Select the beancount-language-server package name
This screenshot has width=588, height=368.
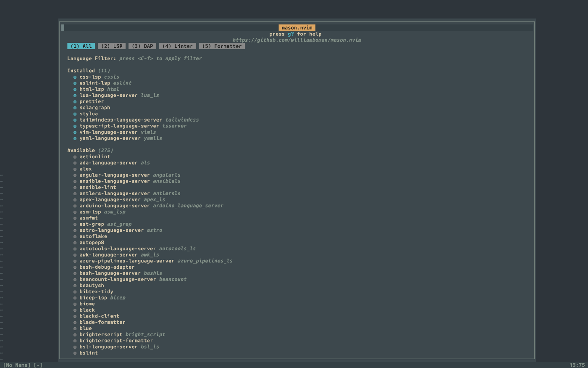coord(118,279)
